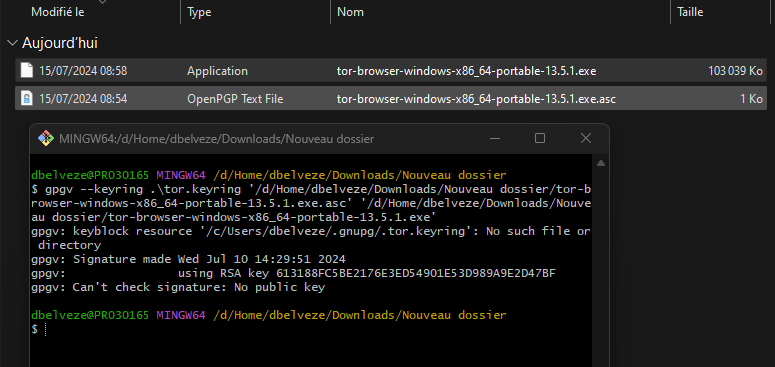This screenshot has width=775, height=367.
Task: Click the Git Bash icon in terminal title bar
Action: [x=45, y=139]
